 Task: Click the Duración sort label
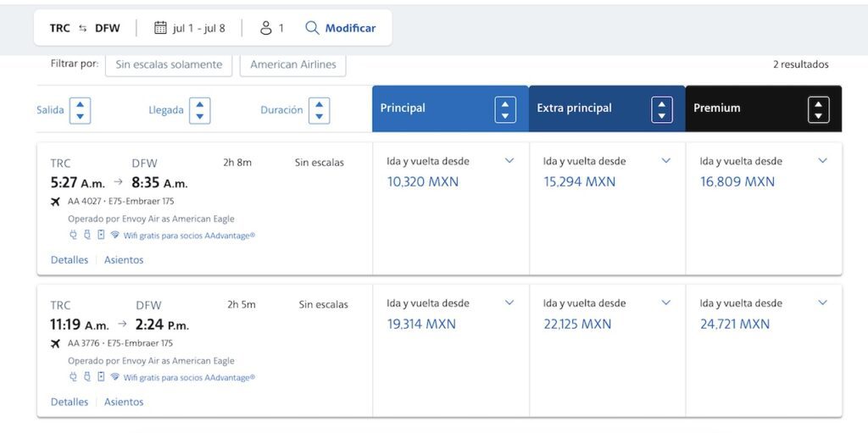coord(281,109)
